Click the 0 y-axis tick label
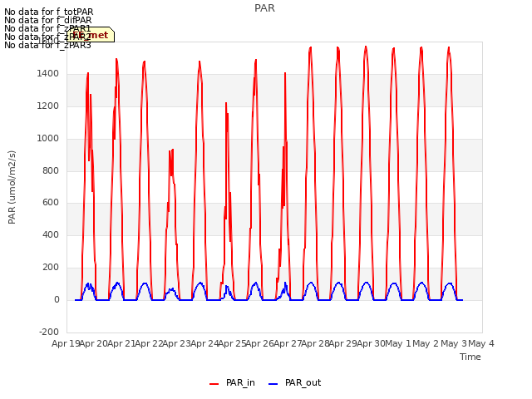 (57, 300)
